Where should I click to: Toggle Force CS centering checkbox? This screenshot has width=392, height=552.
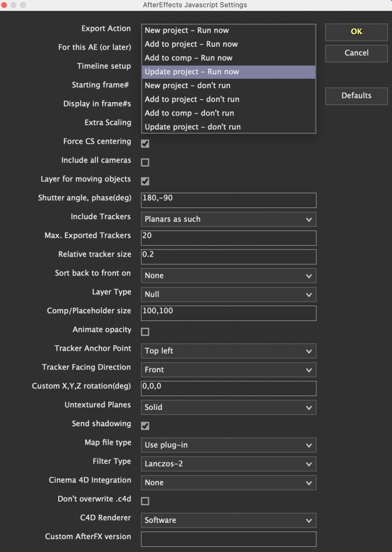click(145, 144)
